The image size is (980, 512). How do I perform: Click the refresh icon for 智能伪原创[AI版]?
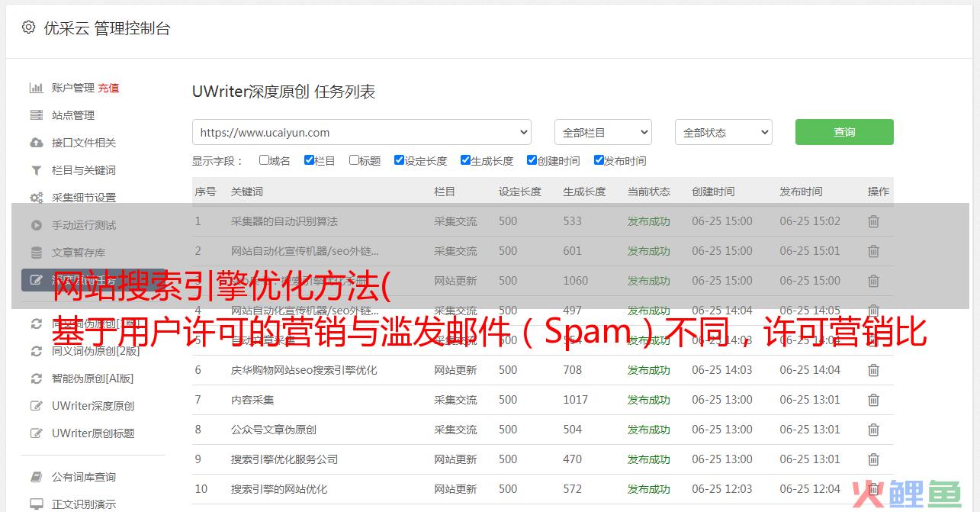36,378
